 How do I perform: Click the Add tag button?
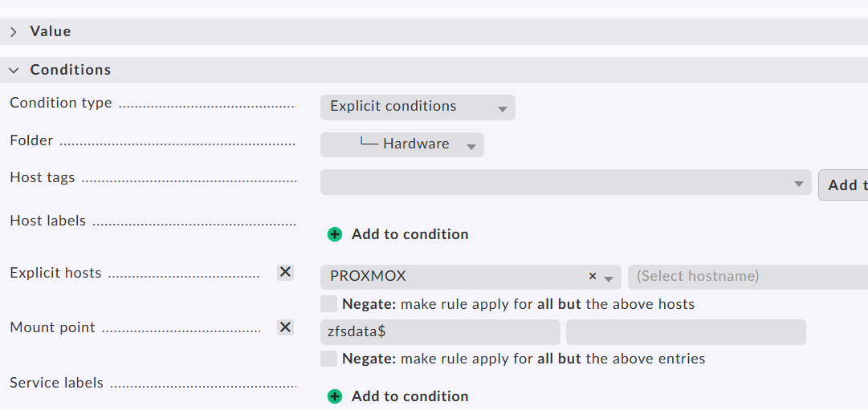(x=844, y=185)
